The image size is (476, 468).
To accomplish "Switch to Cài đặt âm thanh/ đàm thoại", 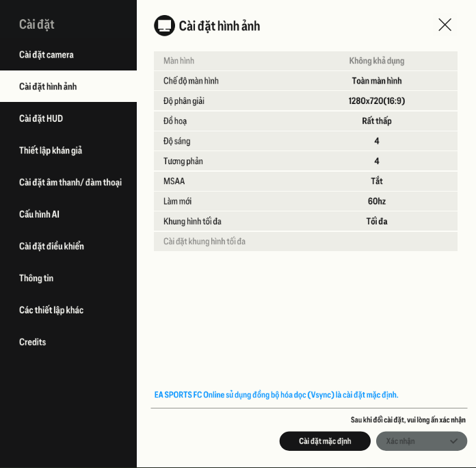I will pyautogui.click(x=70, y=183).
